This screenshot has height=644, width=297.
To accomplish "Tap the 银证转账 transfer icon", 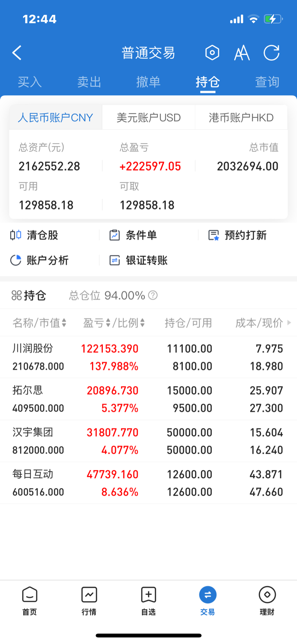I will tap(114, 260).
